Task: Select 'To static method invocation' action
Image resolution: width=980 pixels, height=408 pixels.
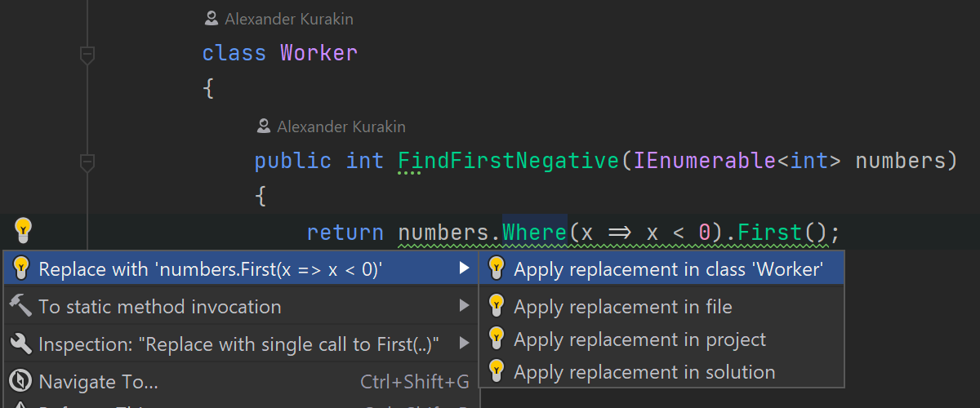Action: 160,307
